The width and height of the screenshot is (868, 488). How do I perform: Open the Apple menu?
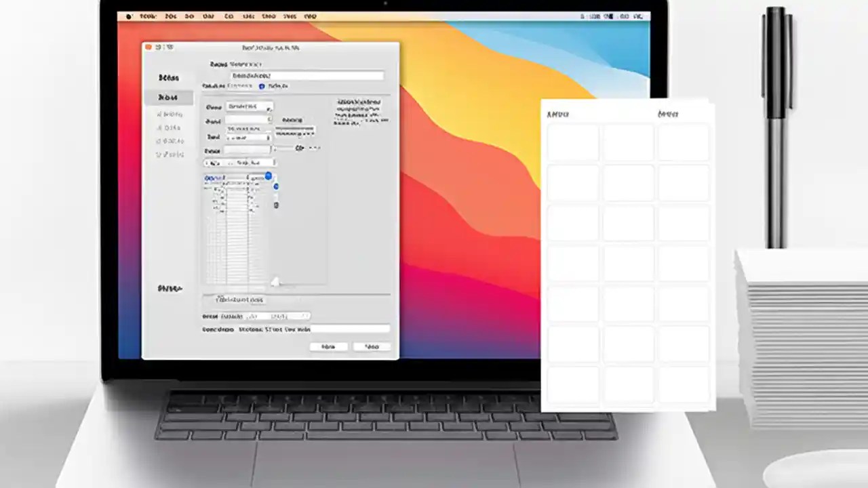click(x=129, y=16)
